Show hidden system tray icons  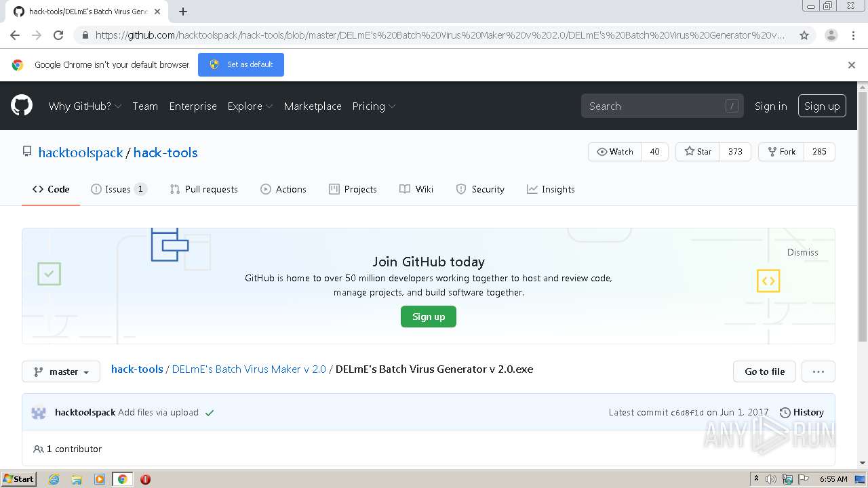coord(756,479)
